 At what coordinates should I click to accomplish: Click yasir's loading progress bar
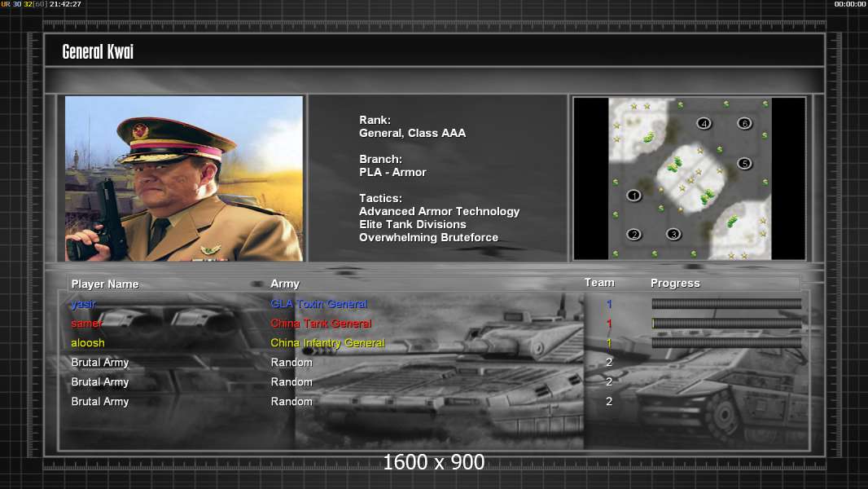726,303
